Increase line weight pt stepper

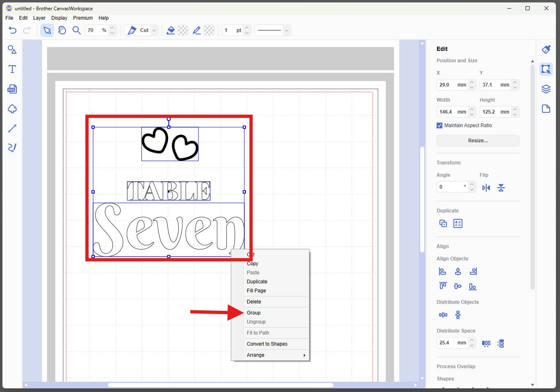pyautogui.click(x=247, y=28)
